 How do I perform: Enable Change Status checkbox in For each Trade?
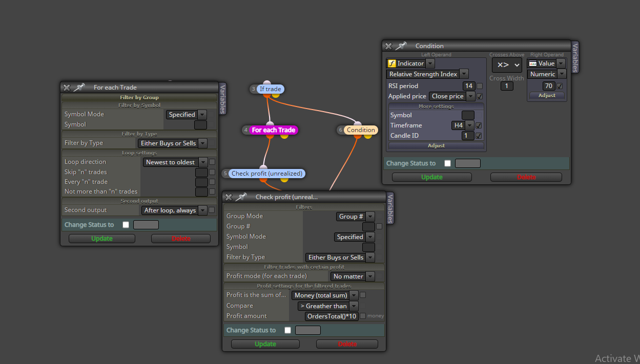[x=126, y=225]
